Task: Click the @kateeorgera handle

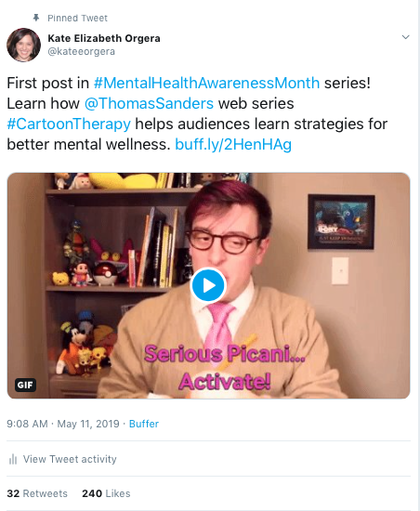Action: pyautogui.click(x=82, y=51)
